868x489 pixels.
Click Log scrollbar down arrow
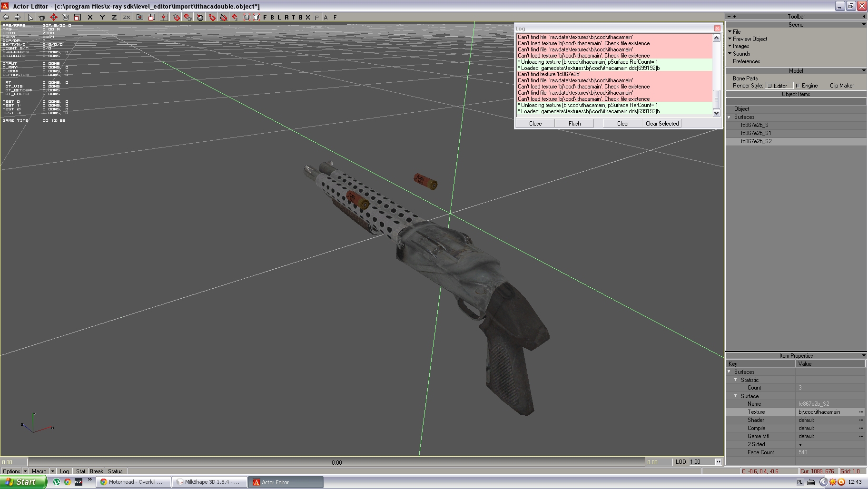717,113
